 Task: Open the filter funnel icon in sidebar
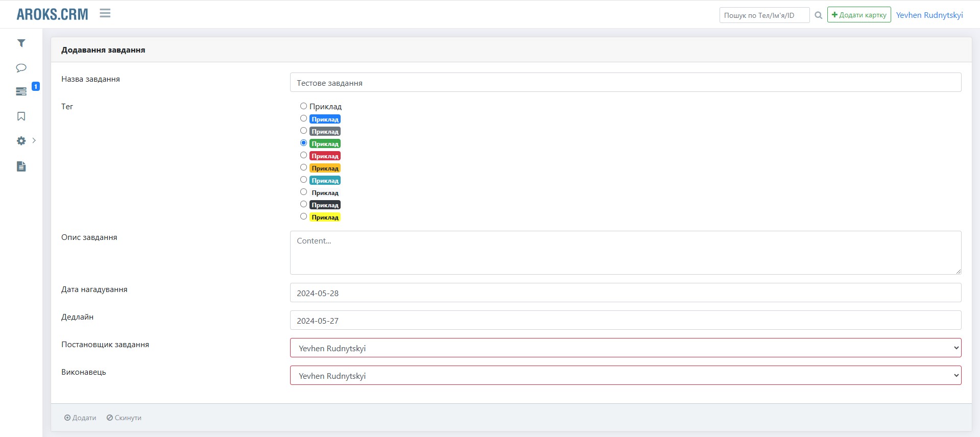pyautogui.click(x=21, y=43)
